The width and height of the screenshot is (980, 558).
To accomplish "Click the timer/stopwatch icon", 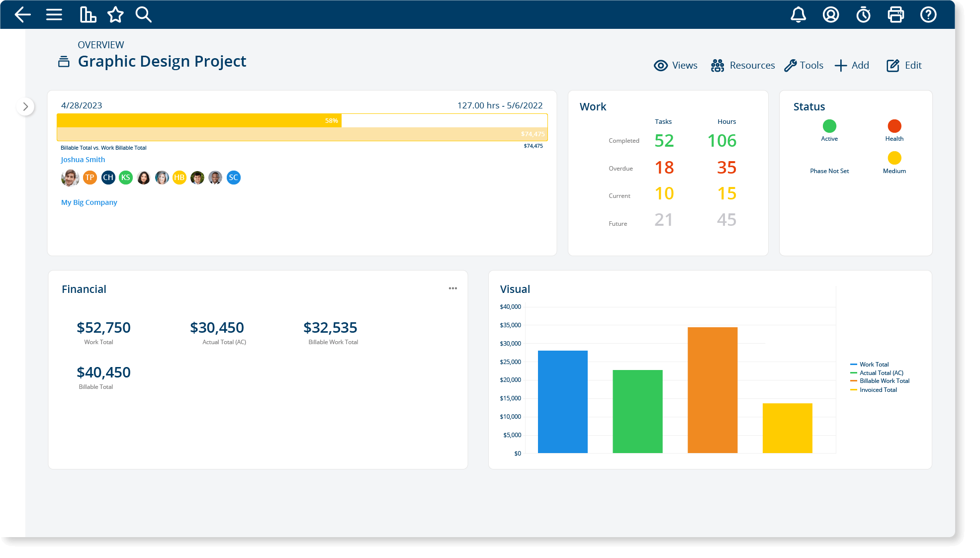I will point(864,15).
